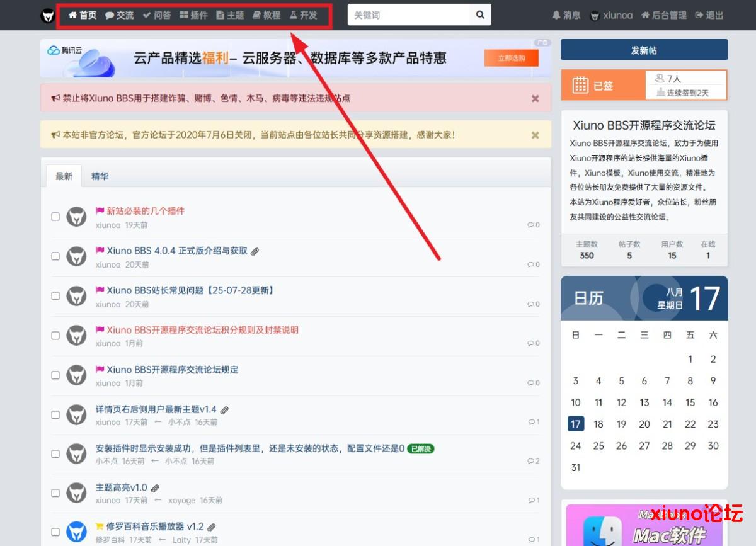Open thread 新站必装的几个插件
Image resolution: width=756 pixels, height=546 pixels.
(x=146, y=211)
